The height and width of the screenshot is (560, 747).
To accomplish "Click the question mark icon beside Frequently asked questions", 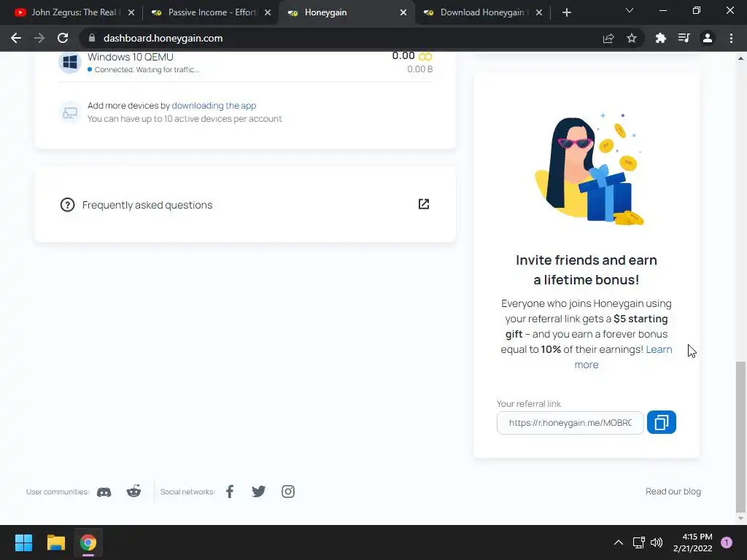I will [x=67, y=205].
